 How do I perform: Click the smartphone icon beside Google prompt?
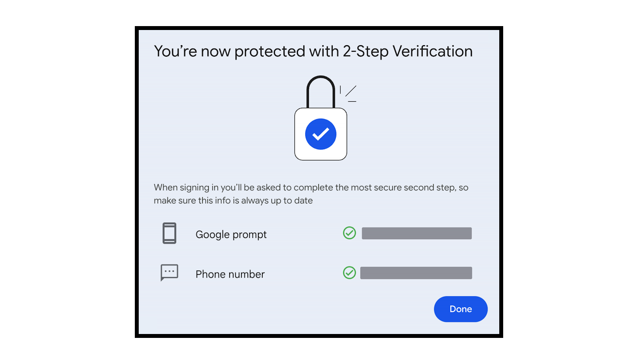click(169, 233)
